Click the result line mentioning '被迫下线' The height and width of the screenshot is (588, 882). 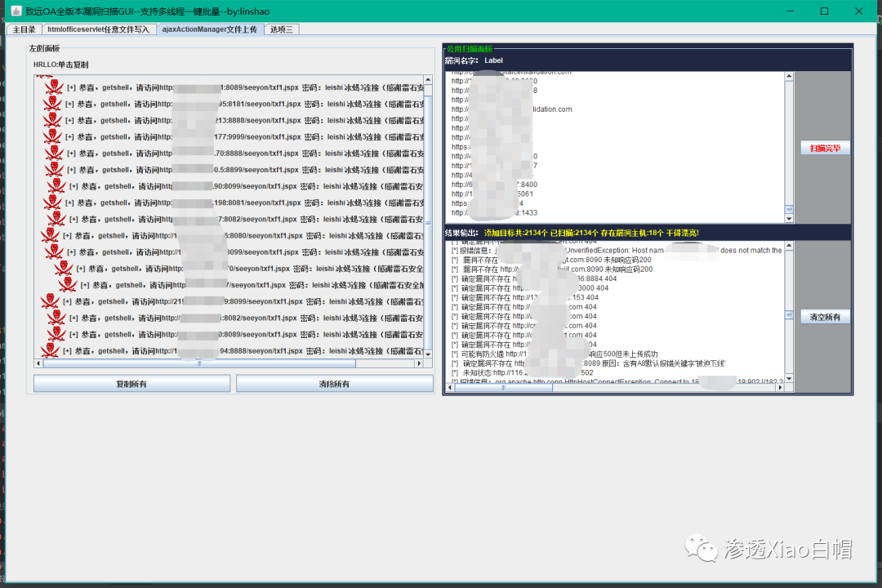[x=588, y=363]
